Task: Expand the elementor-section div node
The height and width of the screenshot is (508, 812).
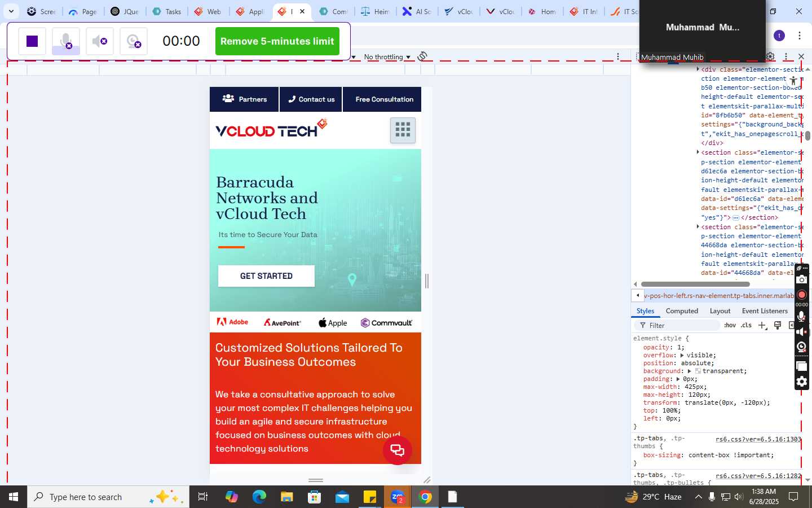Action: pos(698,69)
